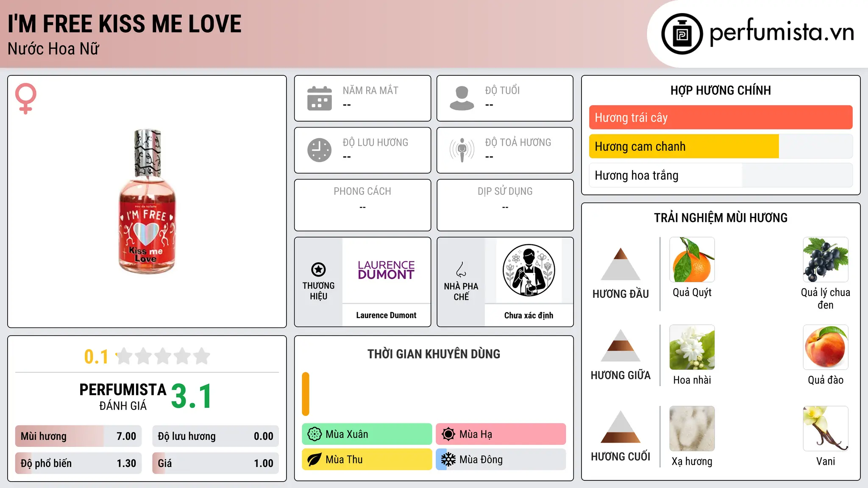The image size is (868, 488).
Task: Click the Hương cuối base-note pyramid icon
Action: (620, 427)
